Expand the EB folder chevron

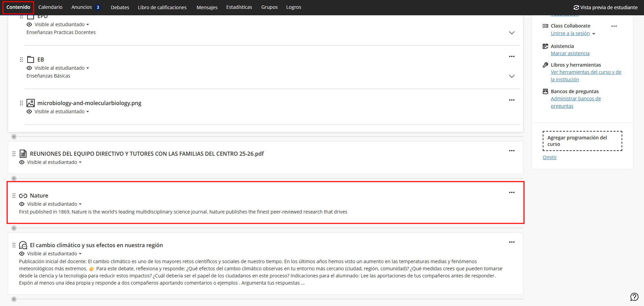(x=511, y=76)
